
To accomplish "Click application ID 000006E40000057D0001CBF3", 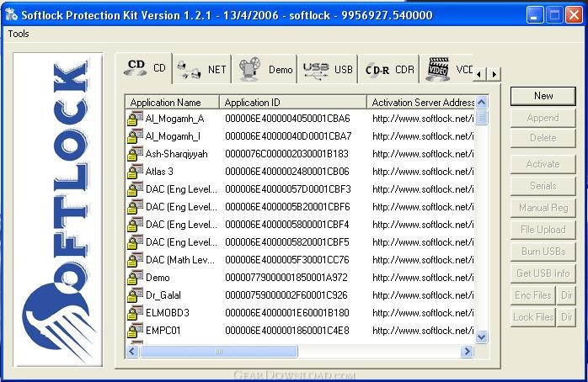I will (288, 189).
